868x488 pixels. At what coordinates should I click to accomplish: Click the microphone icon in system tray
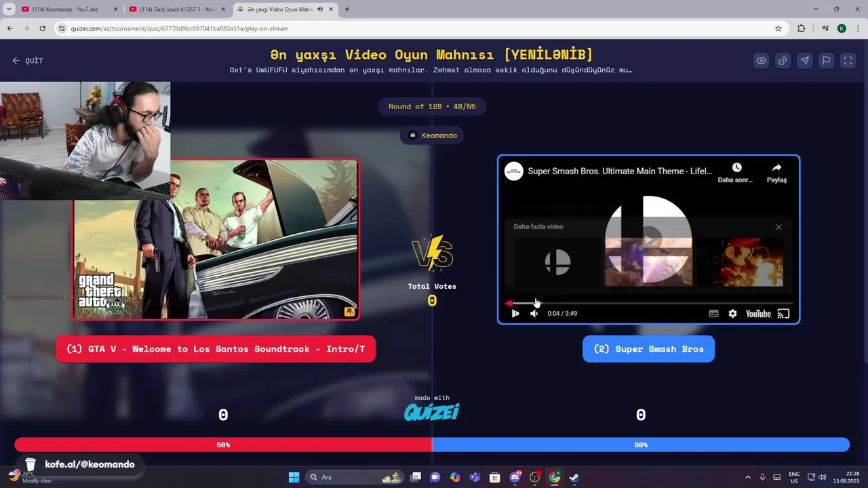[x=763, y=477]
